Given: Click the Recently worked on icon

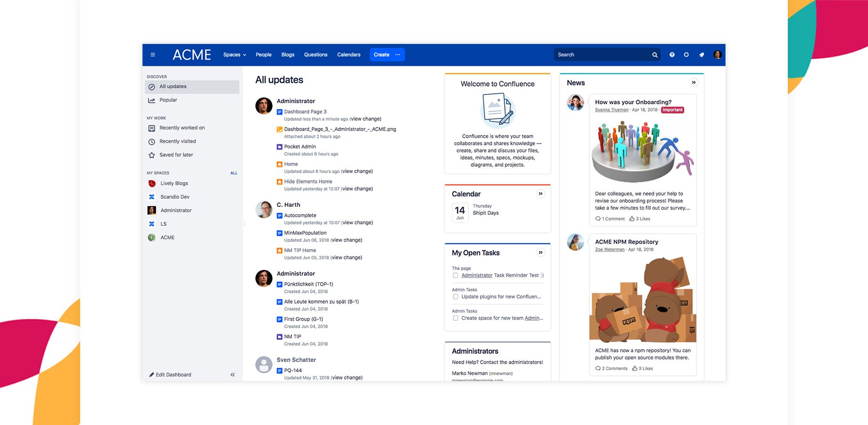Looking at the screenshot, I should 151,128.
